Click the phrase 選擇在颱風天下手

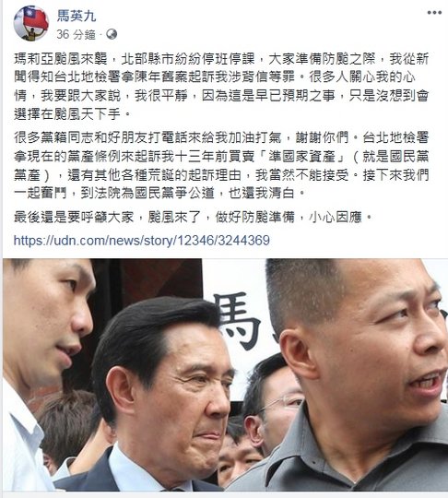[x=67, y=113]
